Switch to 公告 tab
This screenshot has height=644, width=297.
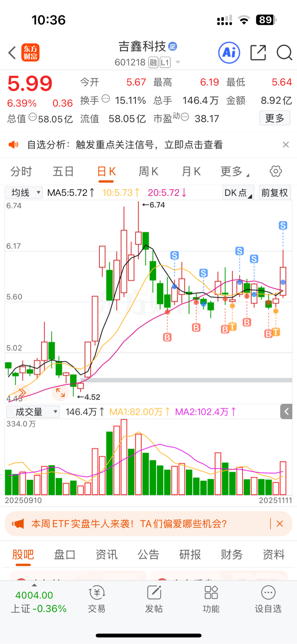(x=148, y=555)
